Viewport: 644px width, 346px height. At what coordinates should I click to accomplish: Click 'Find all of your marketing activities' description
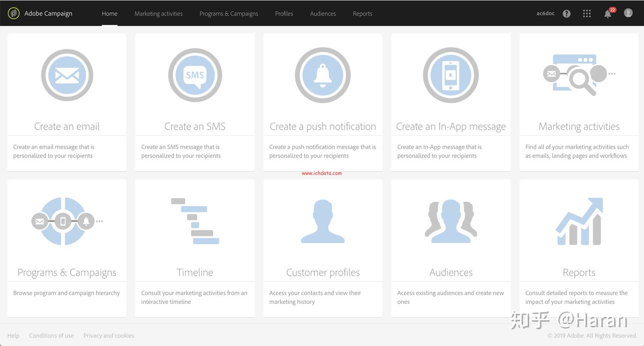tap(577, 151)
